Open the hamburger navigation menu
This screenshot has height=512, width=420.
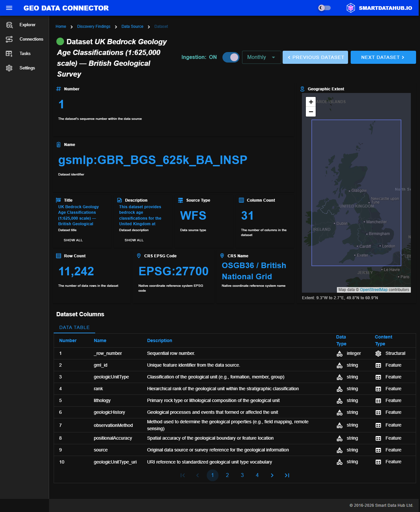[9, 8]
